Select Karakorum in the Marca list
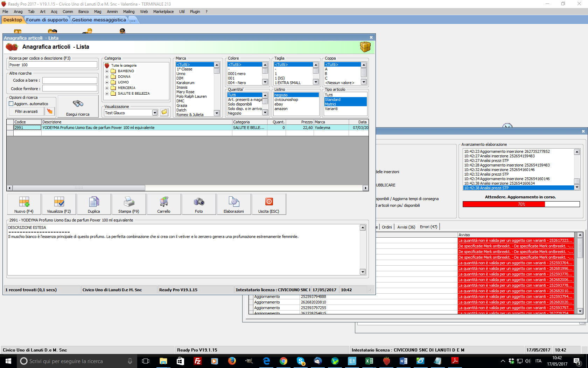 tap(185, 83)
